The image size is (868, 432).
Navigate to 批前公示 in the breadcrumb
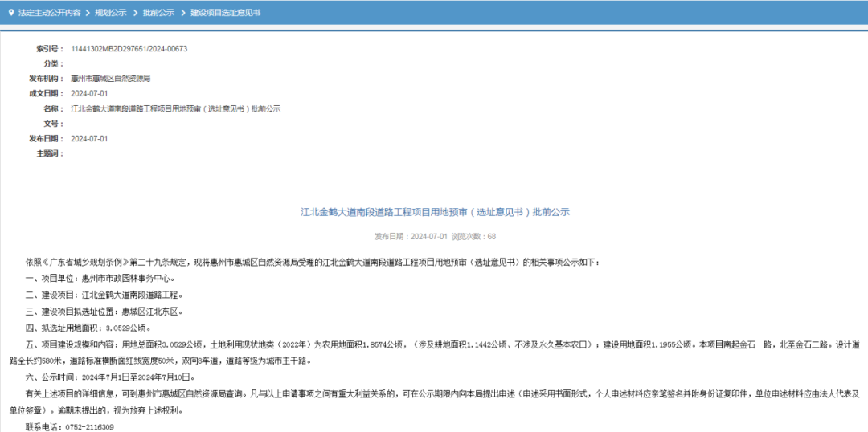point(158,14)
